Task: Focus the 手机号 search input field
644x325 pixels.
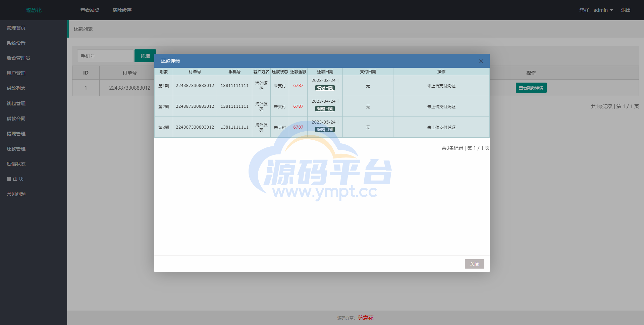Action: coord(105,56)
